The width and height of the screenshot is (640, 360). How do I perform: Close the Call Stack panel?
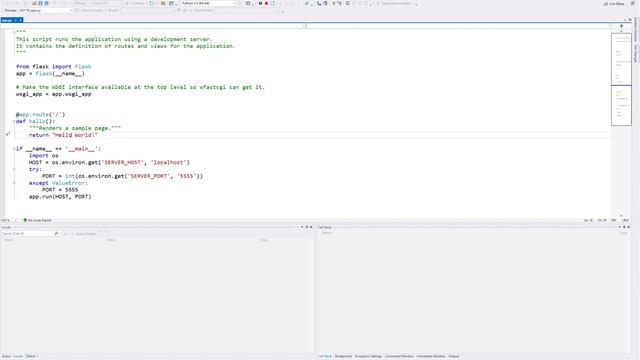[629, 227]
